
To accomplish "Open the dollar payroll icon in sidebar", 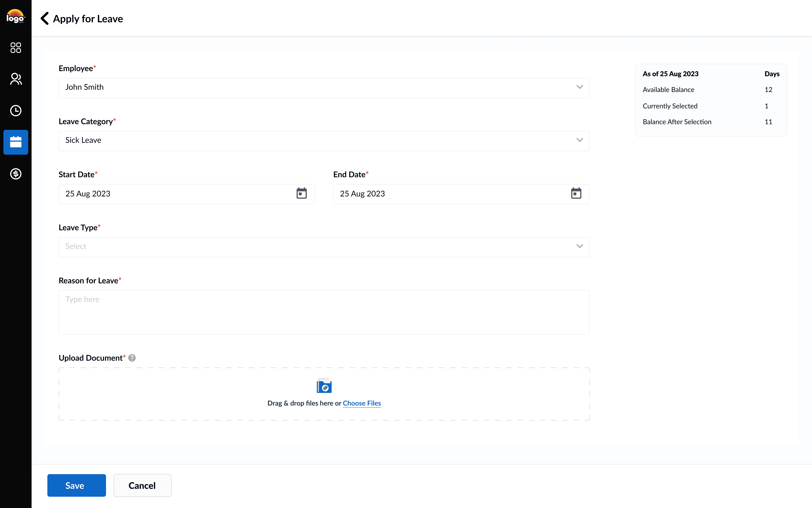I will click(16, 174).
